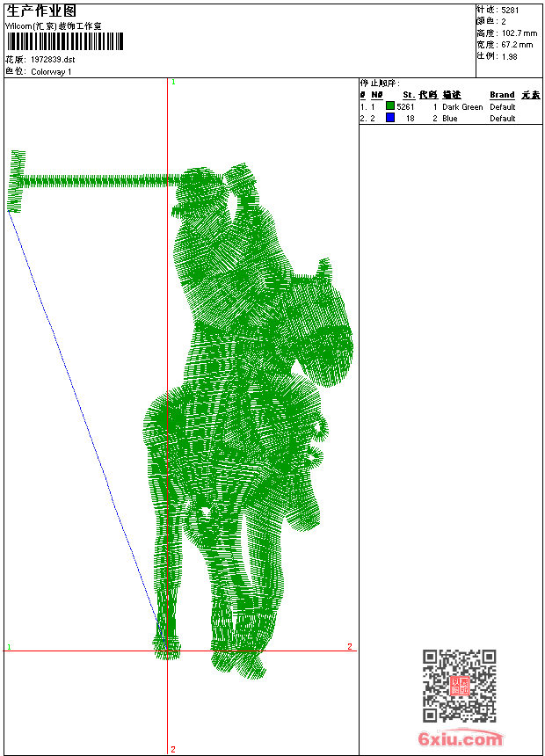The image size is (545, 756).
Task: Click the '代码' column header
Action: point(428,95)
